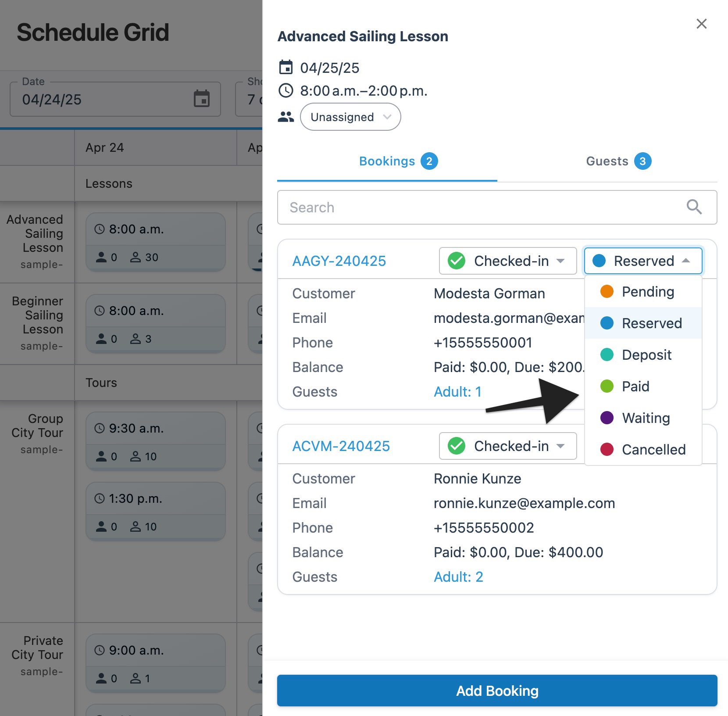Viewport: 728px width, 716px height.
Task: Select Deposit status option
Action: click(x=643, y=355)
